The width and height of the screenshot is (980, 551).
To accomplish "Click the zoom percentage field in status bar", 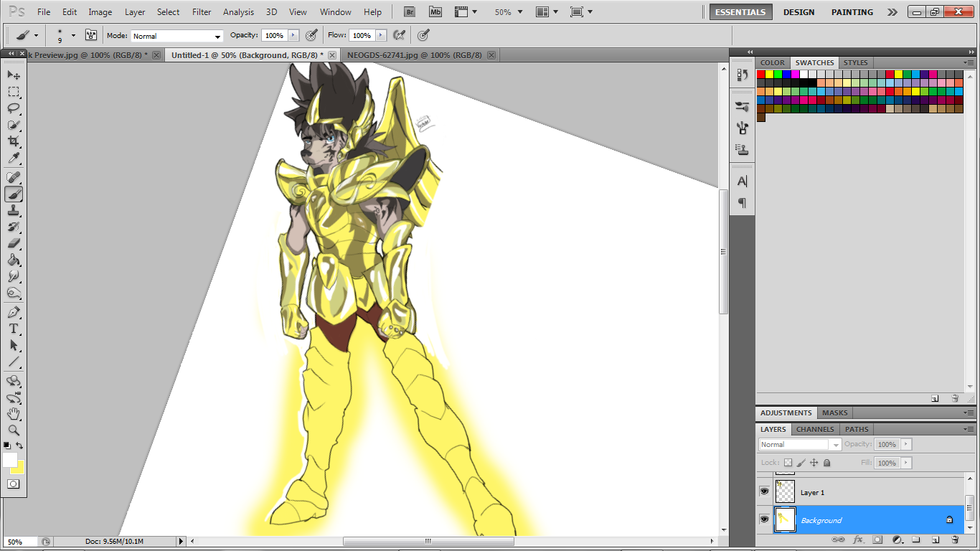I will [x=17, y=542].
